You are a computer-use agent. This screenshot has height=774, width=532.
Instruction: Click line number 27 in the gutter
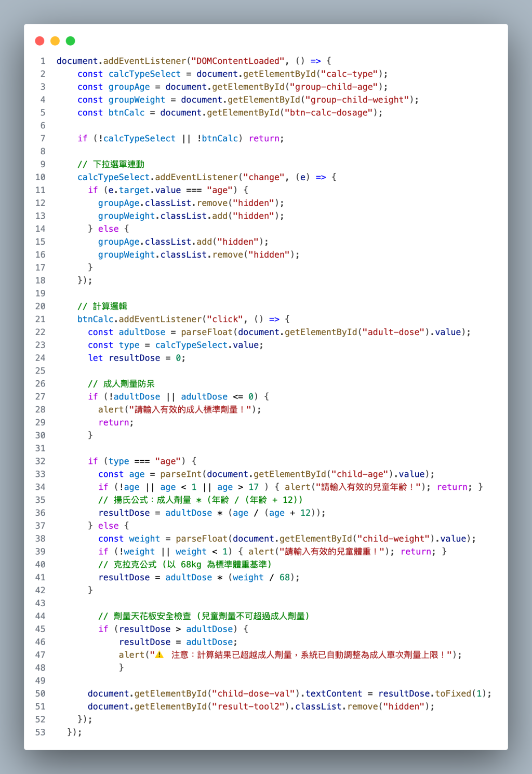[x=41, y=397]
